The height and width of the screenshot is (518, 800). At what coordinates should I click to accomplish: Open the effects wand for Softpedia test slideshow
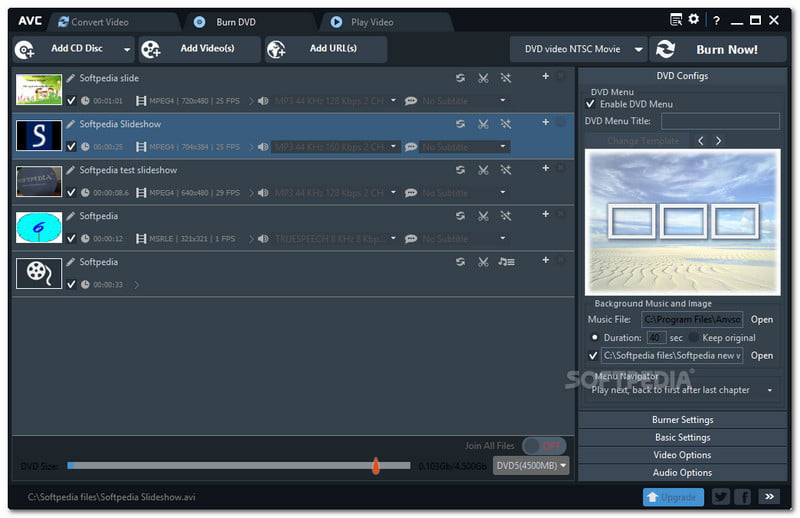coord(506,169)
